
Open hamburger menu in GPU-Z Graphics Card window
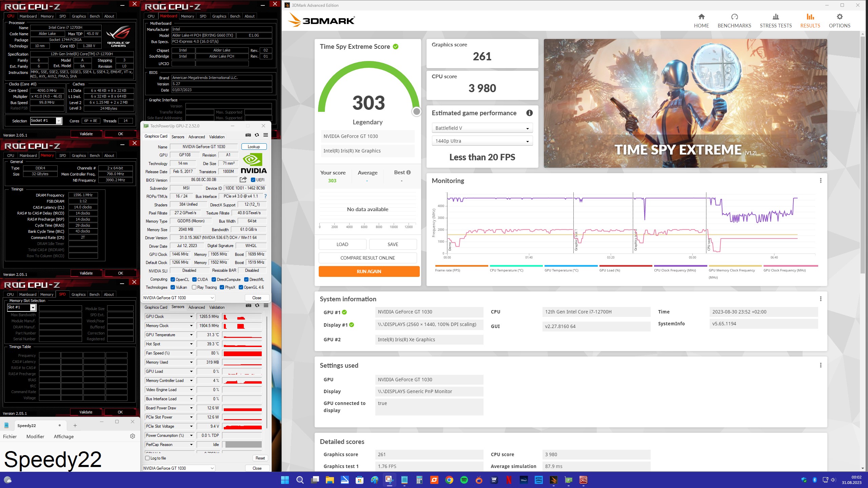click(x=265, y=135)
